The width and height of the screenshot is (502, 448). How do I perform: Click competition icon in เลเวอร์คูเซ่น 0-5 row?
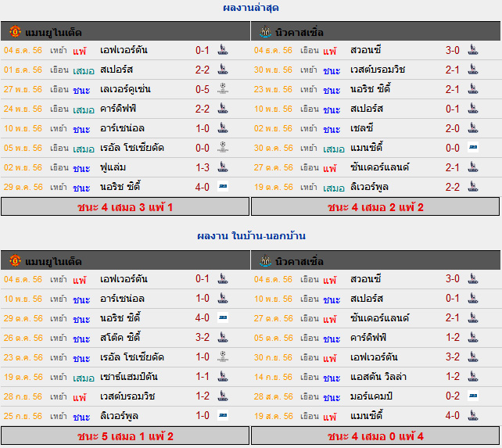223,88
